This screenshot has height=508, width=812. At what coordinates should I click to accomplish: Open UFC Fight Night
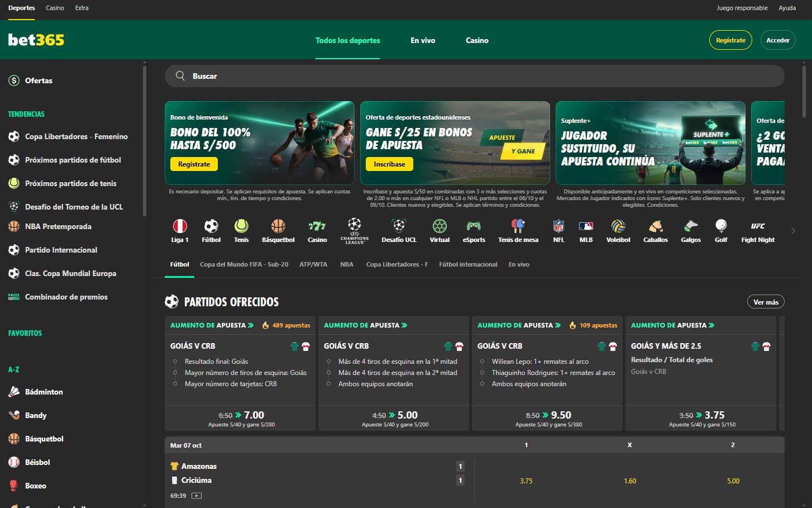pyautogui.click(x=757, y=230)
